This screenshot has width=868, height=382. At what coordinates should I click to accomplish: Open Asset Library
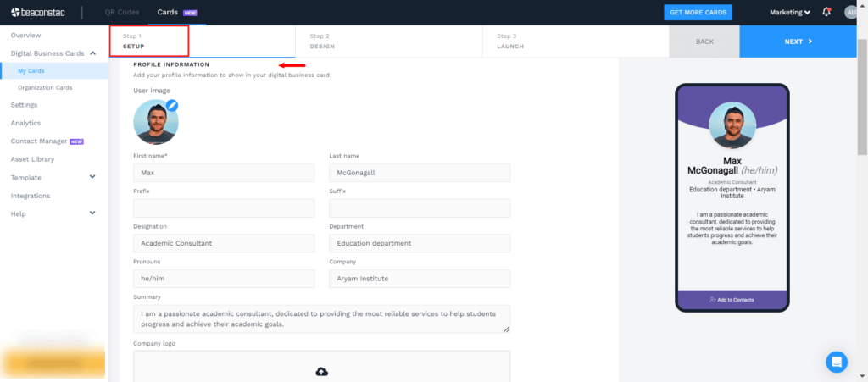tap(32, 158)
